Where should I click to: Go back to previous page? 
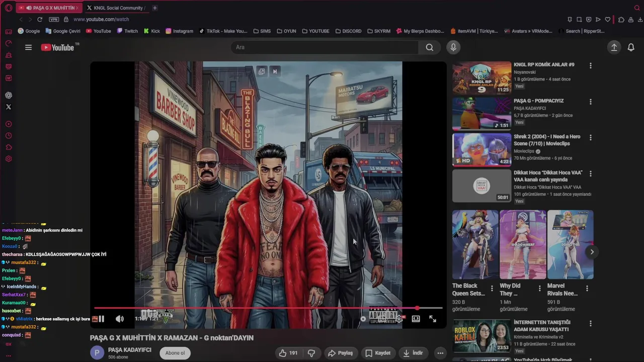tap(21, 19)
